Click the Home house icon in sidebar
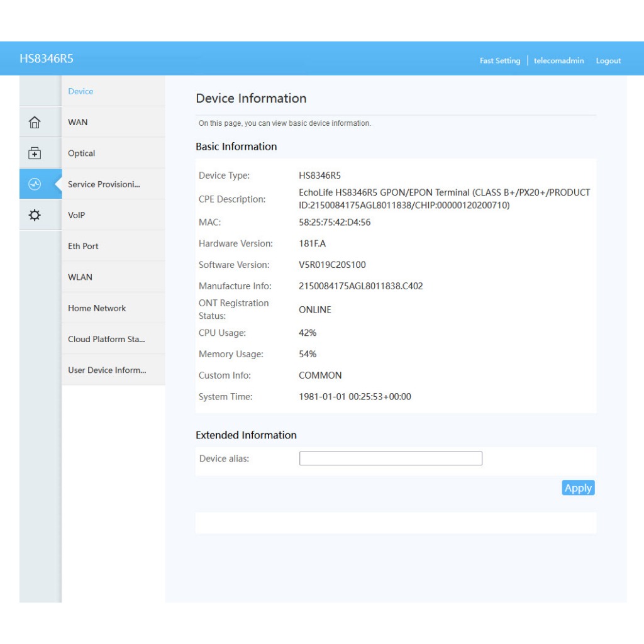The height and width of the screenshot is (644, 644). click(35, 122)
